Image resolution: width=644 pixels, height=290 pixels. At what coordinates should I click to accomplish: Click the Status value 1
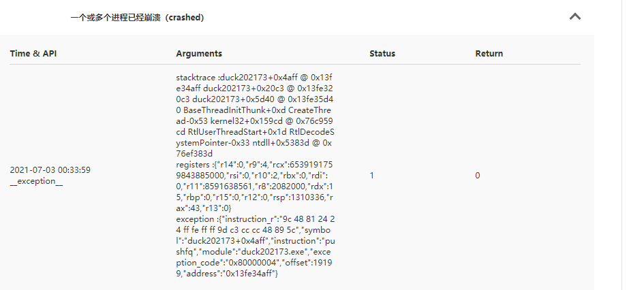[x=372, y=176]
